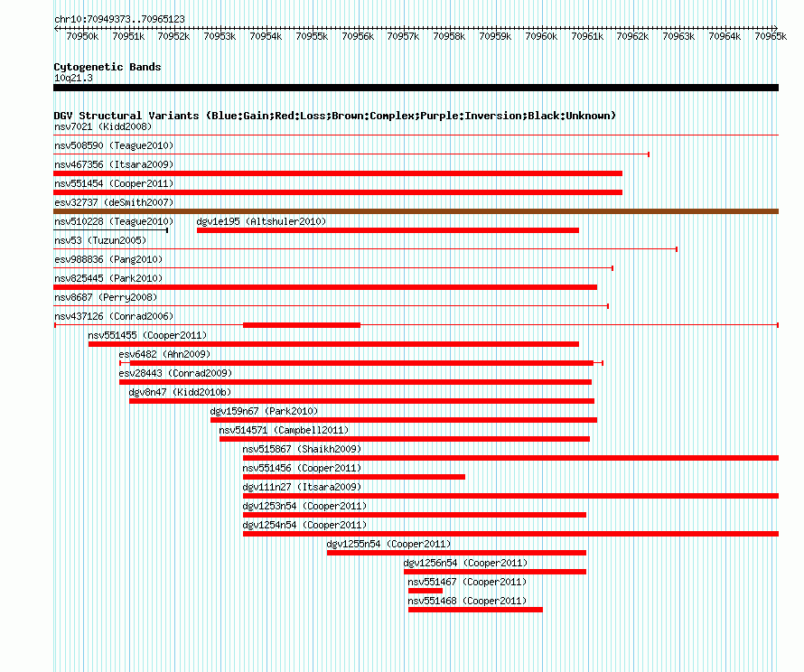Click nsv551467 (Cooper2011) label
Image resolution: width=804 pixels, height=672 pixels.
point(467,582)
